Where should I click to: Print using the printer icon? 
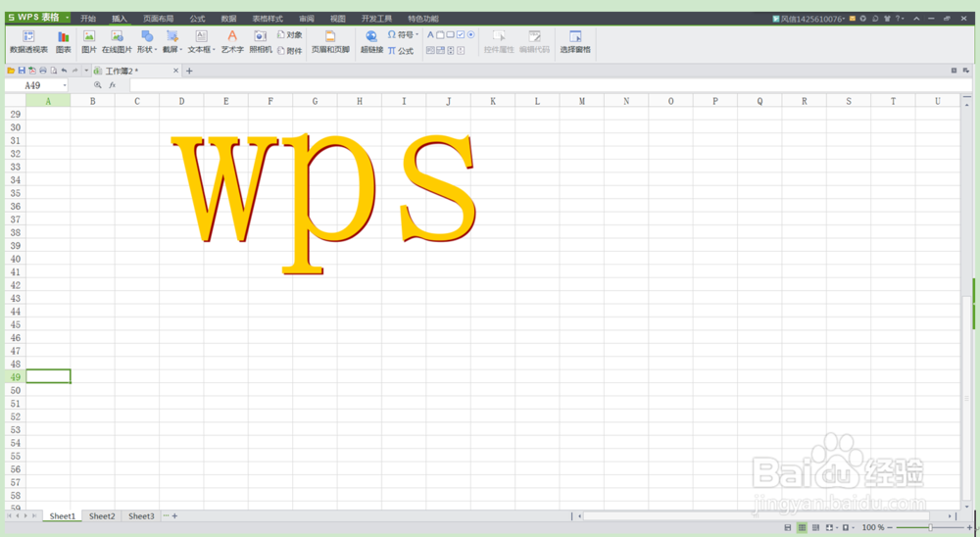pyautogui.click(x=42, y=71)
